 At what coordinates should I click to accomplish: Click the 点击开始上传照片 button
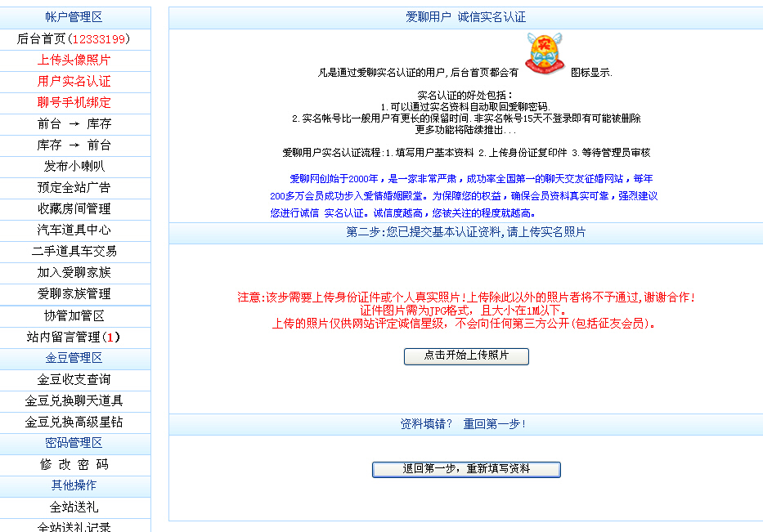tap(466, 356)
